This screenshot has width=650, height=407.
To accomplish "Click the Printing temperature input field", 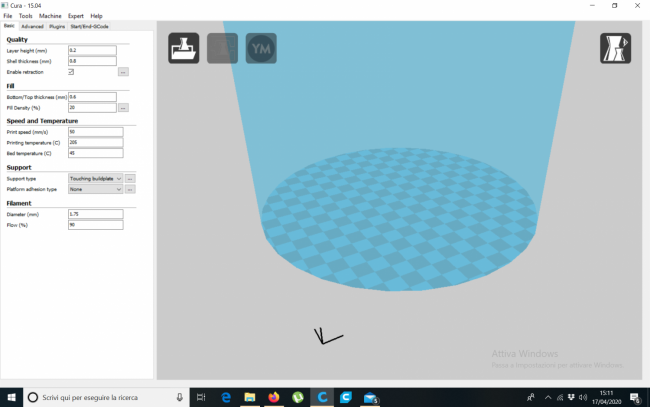I will pos(95,143).
